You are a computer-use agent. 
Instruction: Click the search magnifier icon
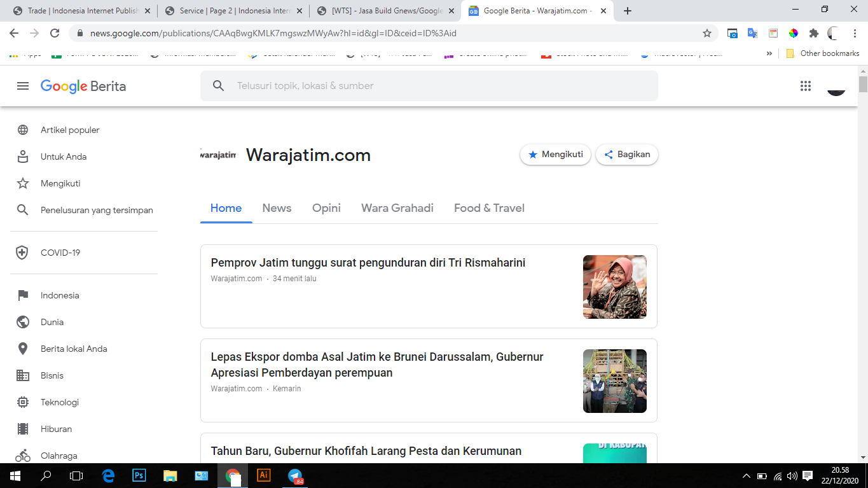click(218, 86)
